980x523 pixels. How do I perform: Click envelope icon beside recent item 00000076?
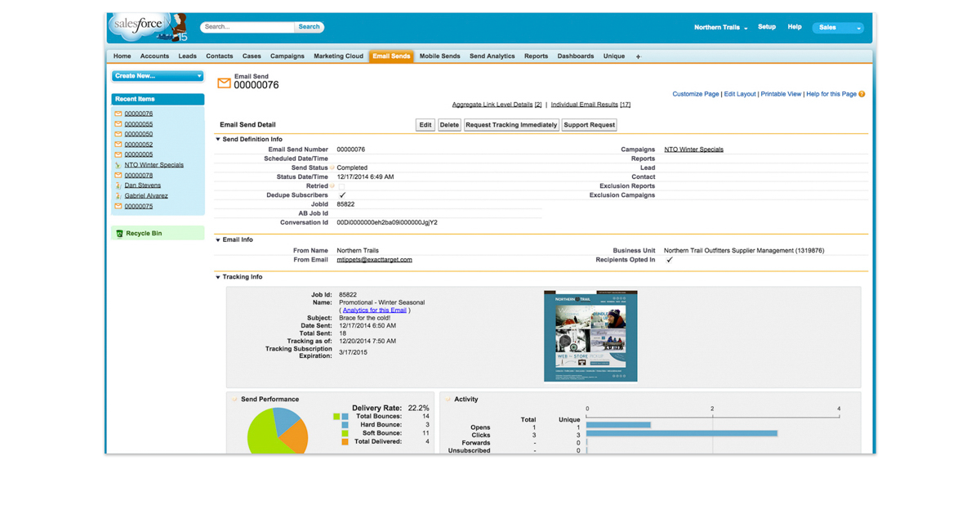[118, 114]
